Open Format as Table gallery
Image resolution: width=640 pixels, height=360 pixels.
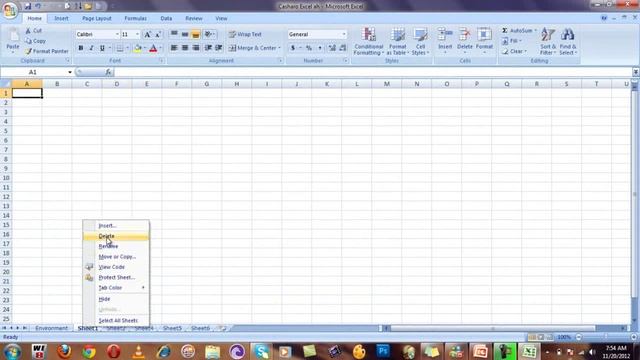(x=397, y=41)
